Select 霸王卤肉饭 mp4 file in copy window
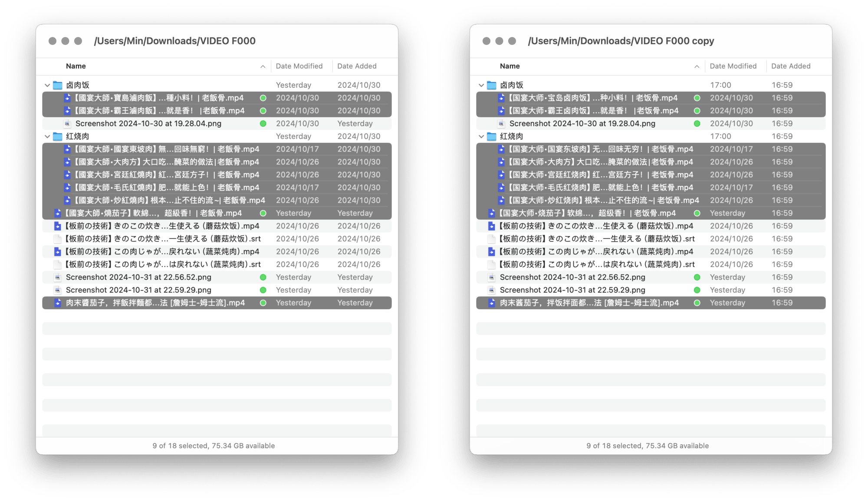Image resolution: width=868 pixels, height=502 pixels. [651, 111]
